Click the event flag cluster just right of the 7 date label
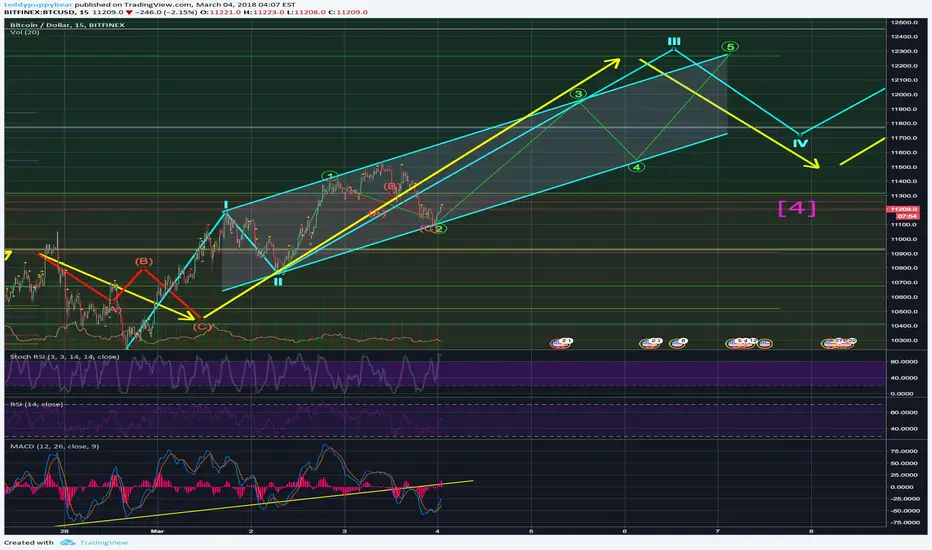 741,343
